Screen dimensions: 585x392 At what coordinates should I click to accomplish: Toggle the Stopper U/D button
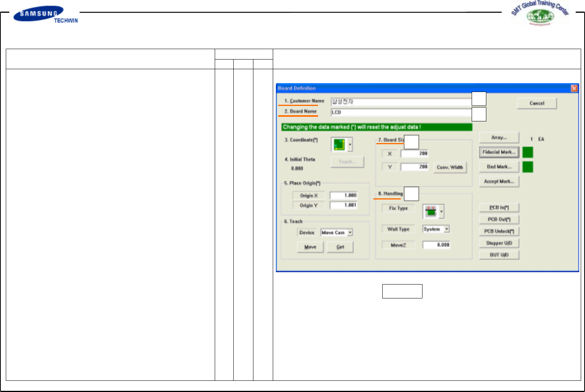[499, 243]
